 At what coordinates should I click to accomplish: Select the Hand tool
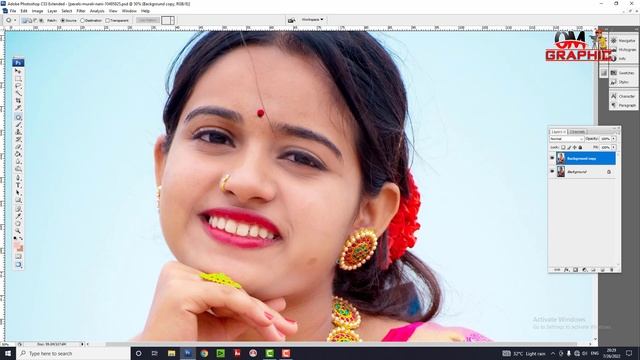tap(18, 223)
